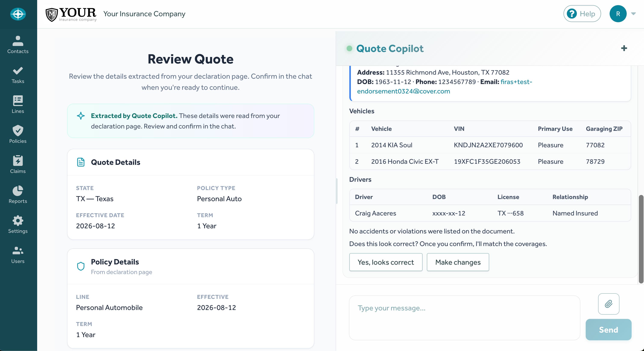Select the 2016 Honda Civic EX-T cell
This screenshot has width=644, height=351.
point(405,161)
